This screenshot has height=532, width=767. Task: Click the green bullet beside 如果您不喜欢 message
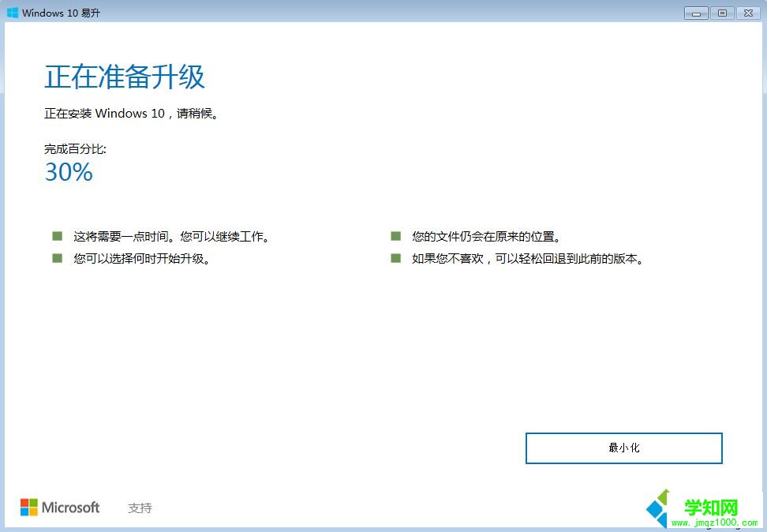pos(395,257)
